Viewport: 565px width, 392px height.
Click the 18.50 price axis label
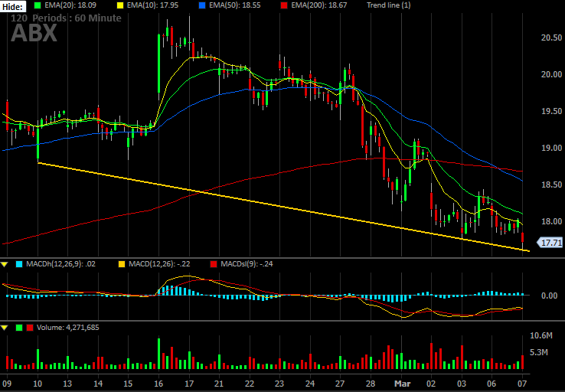(552, 185)
